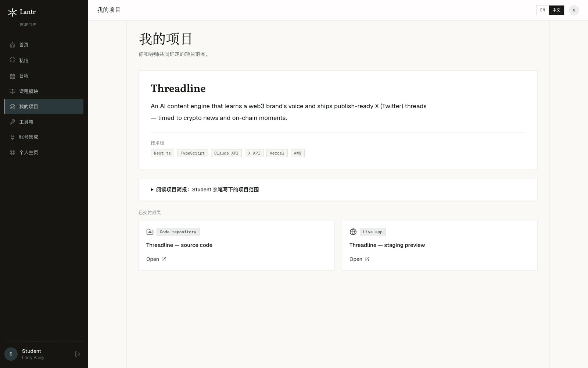Click the Lantr asterisk logo icon
588x368 pixels.
12,13
